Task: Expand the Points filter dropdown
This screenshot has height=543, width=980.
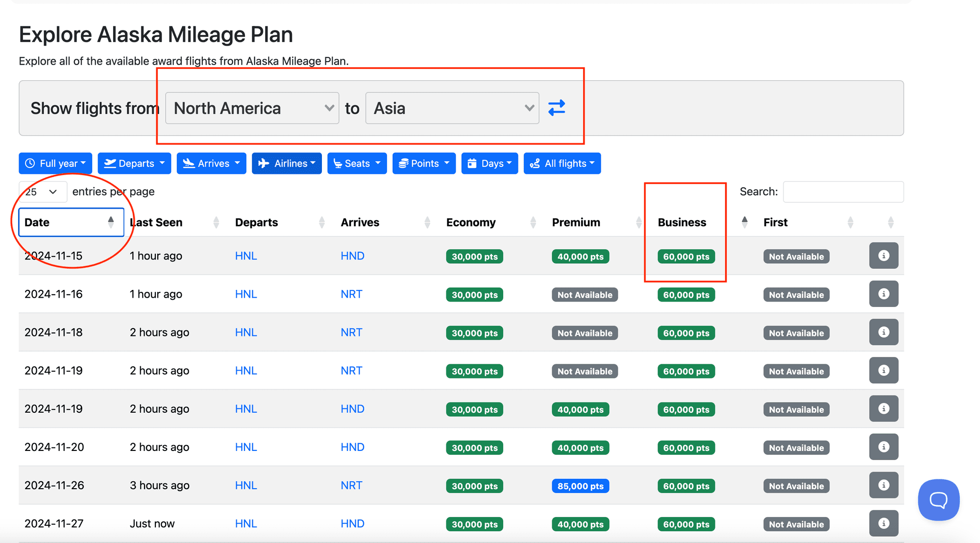Action: pyautogui.click(x=424, y=164)
